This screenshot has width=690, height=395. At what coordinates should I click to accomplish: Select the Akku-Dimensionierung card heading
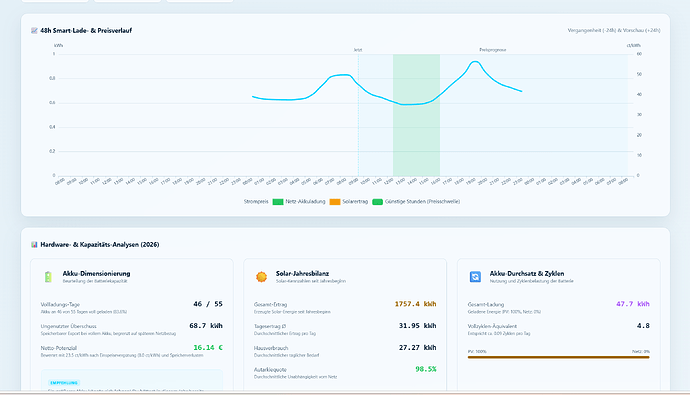(x=96, y=274)
